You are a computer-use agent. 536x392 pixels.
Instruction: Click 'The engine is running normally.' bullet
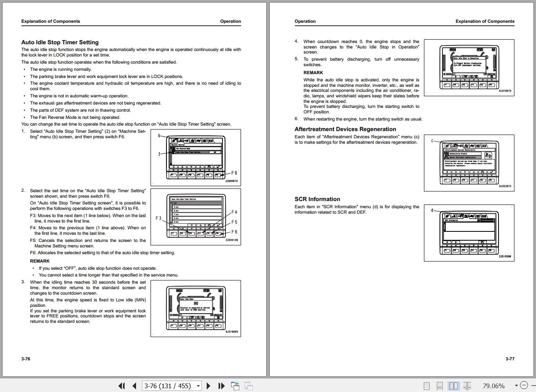pyautogui.click(x=61, y=69)
